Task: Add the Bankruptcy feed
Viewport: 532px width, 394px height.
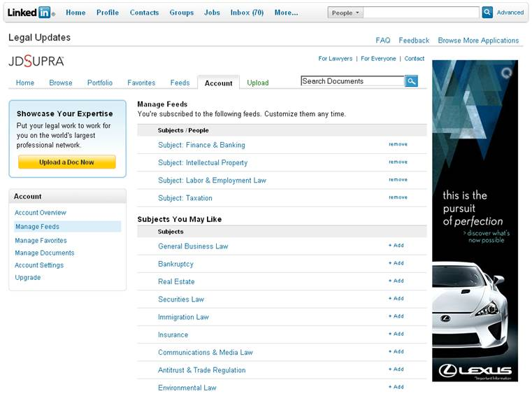Action: click(x=396, y=263)
